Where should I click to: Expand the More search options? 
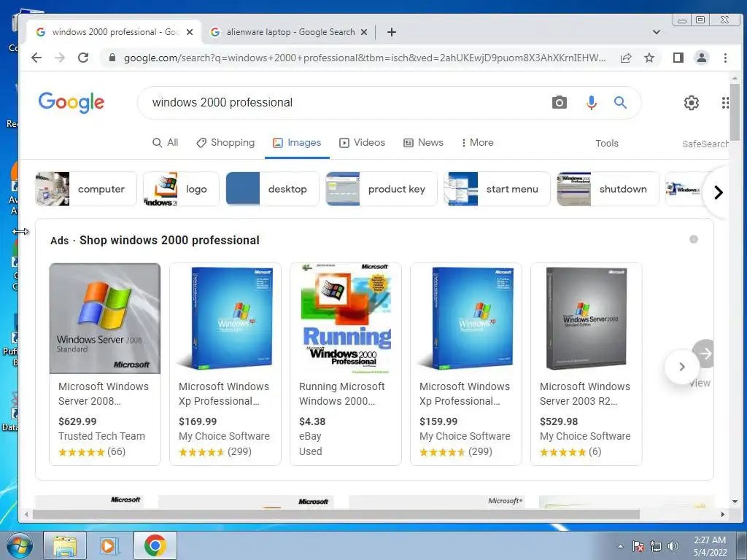point(477,143)
